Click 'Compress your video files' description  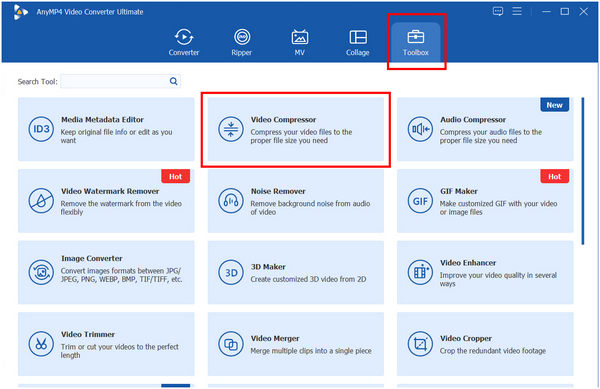[301, 136]
